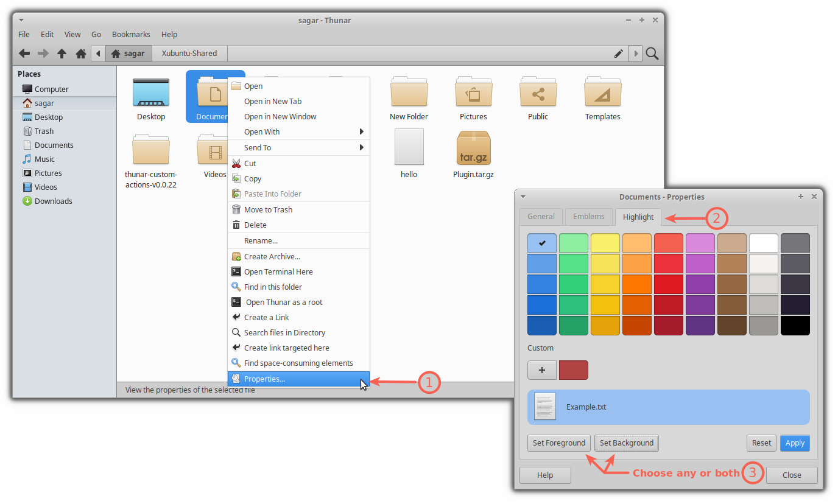Apply the highlight color change
The image size is (838, 504).
point(795,443)
